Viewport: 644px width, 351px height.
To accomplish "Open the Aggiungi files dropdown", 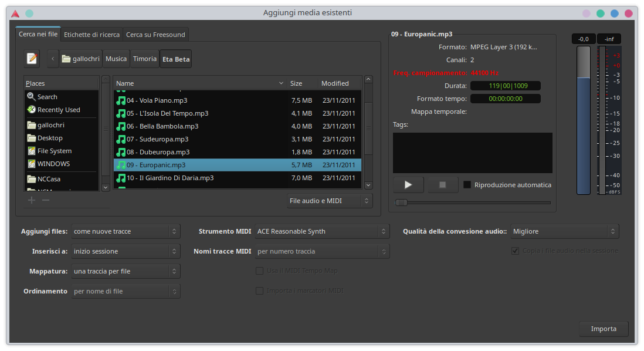I will (x=126, y=231).
